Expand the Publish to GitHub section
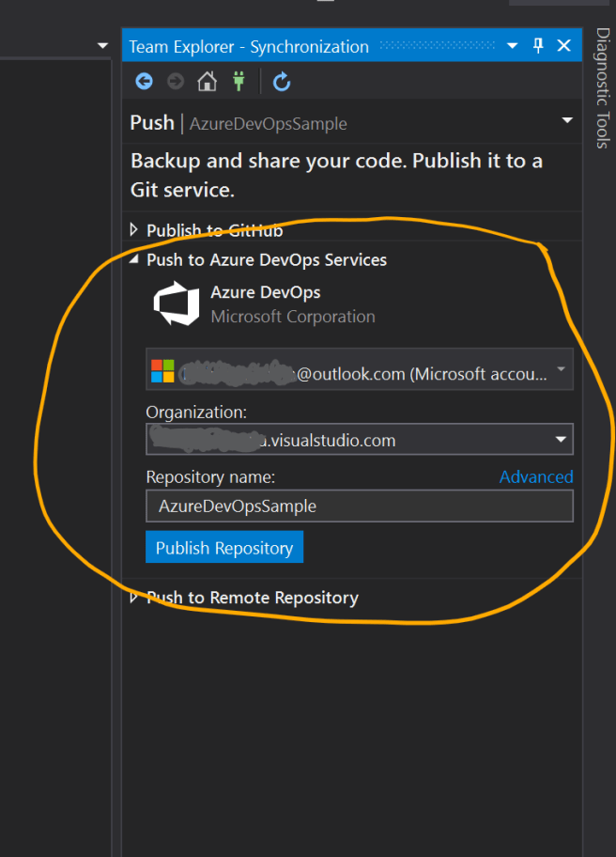 click(134, 230)
